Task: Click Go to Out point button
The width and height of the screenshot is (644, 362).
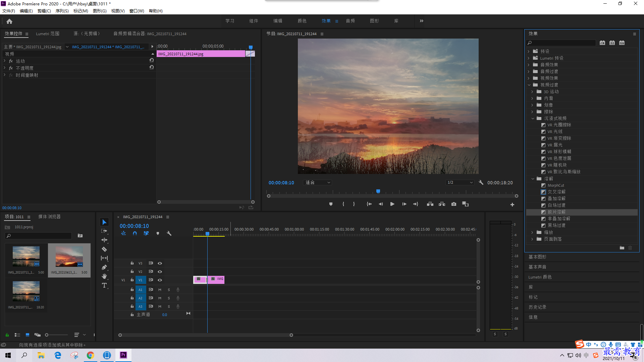Action: tap(416, 204)
